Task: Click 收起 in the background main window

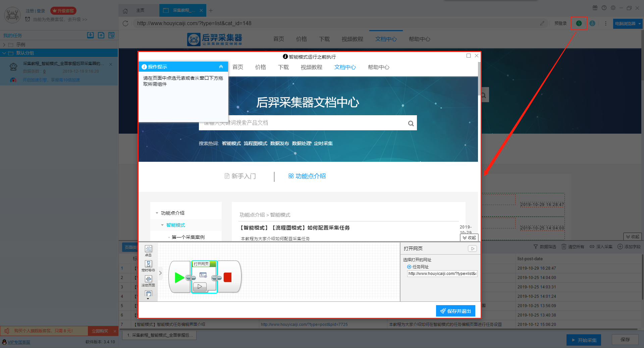Action: tap(633, 236)
